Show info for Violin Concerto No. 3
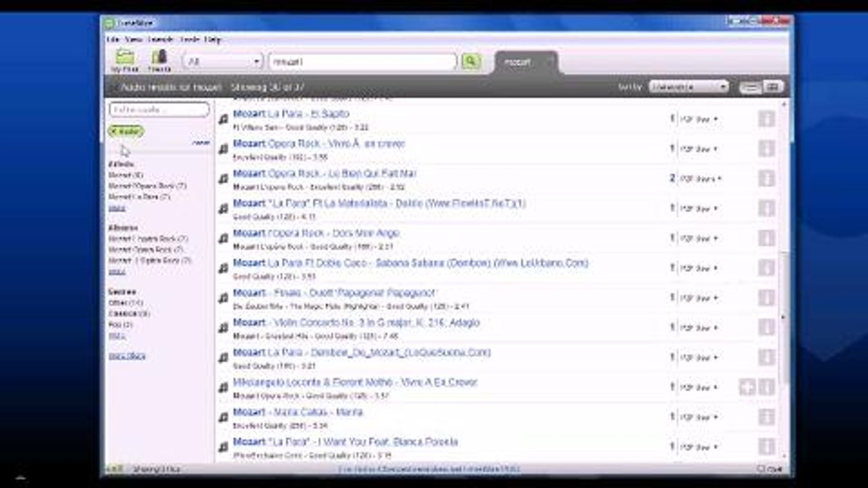The image size is (868, 488). [766, 328]
